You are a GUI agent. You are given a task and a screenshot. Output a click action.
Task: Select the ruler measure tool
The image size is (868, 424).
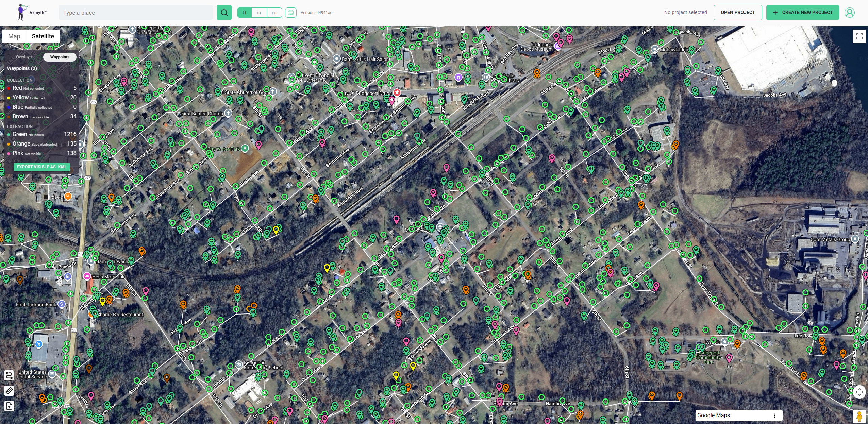pyautogui.click(x=9, y=391)
